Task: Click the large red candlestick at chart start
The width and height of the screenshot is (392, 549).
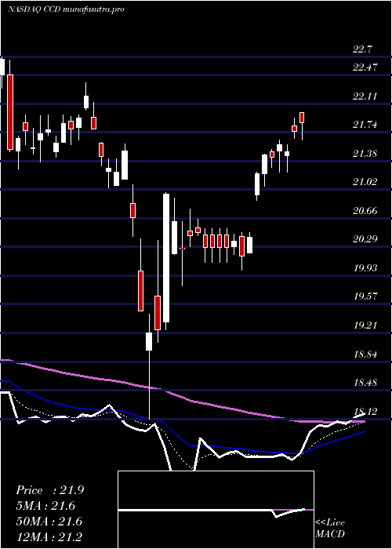Action: tap(10, 112)
